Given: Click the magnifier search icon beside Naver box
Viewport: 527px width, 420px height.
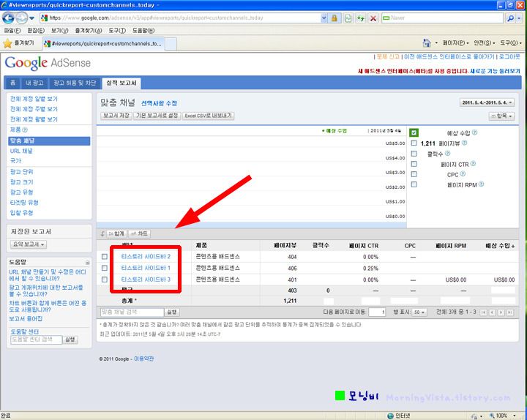Looking at the screenshot, I should tap(510, 18).
